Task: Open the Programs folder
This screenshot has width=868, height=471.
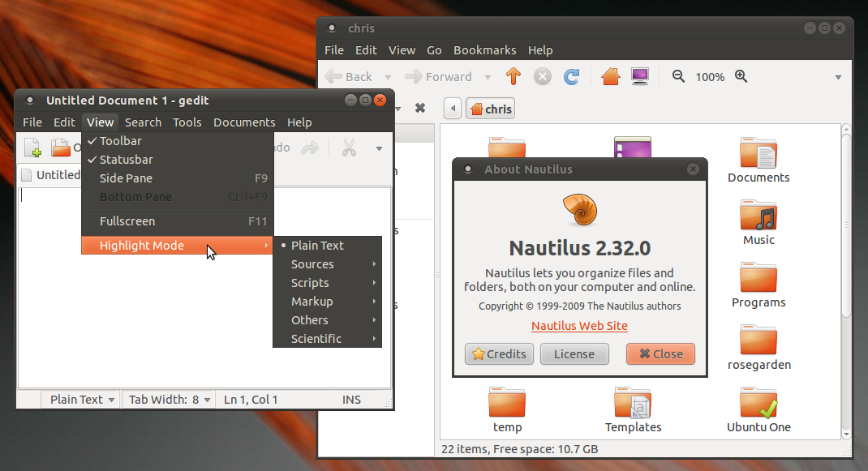Action: coord(758,285)
